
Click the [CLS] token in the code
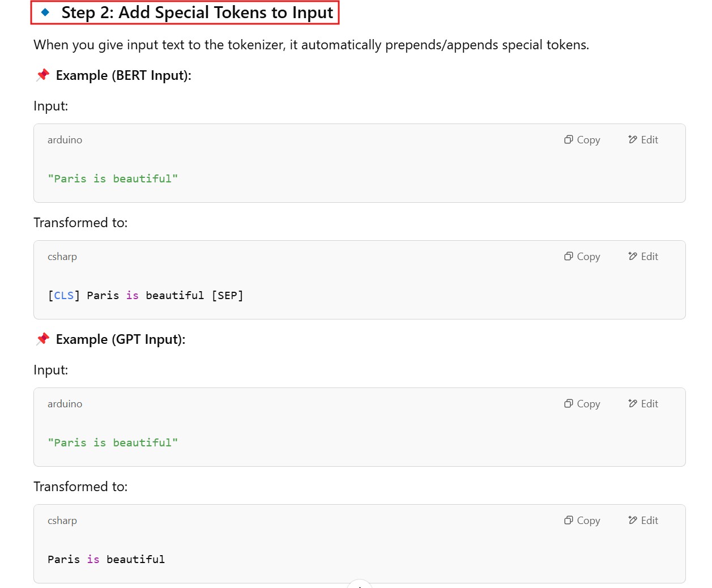coord(63,296)
